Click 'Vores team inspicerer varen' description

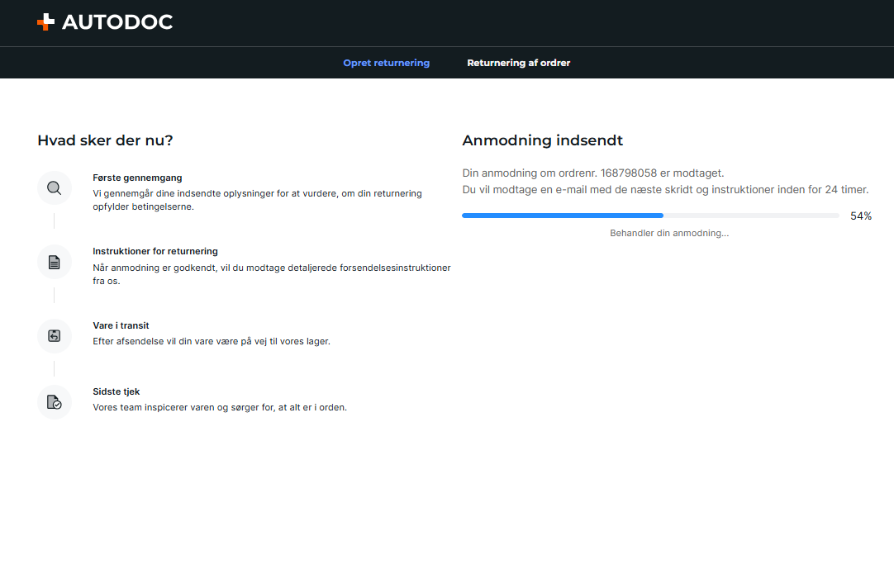[x=220, y=407]
